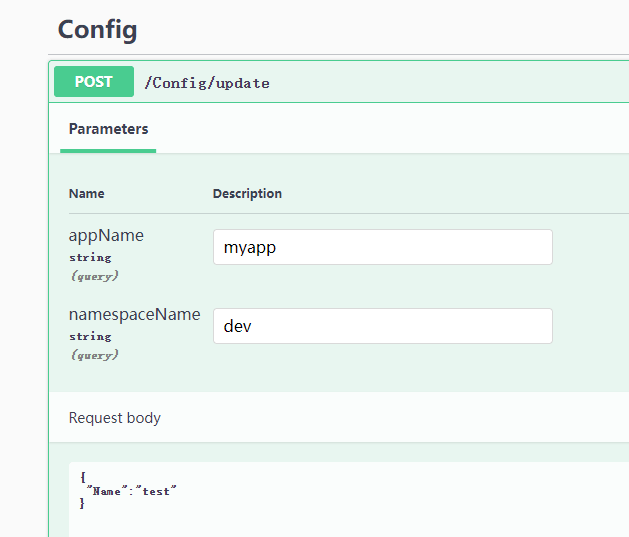629x537 pixels.
Task: Focus the appName field containing myapp
Action: (382, 247)
